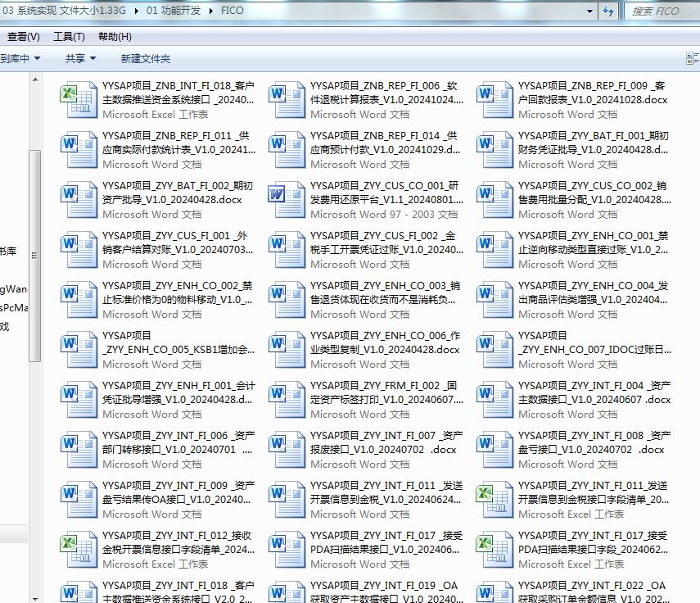
Task: Click the 01 功能开发 breadcrumb in the address bar
Action: (x=174, y=11)
